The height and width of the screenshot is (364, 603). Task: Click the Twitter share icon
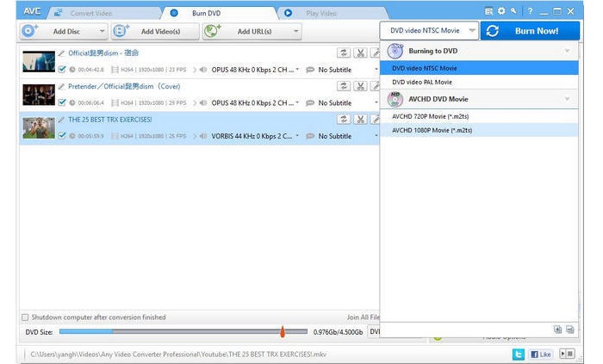pyautogui.click(x=518, y=354)
